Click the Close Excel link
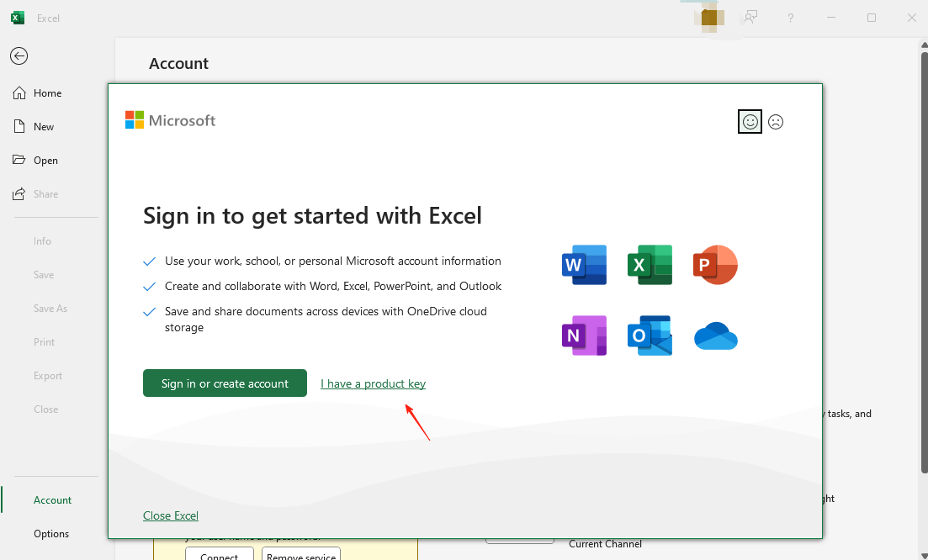Viewport: 928px width, 560px height. tap(171, 515)
